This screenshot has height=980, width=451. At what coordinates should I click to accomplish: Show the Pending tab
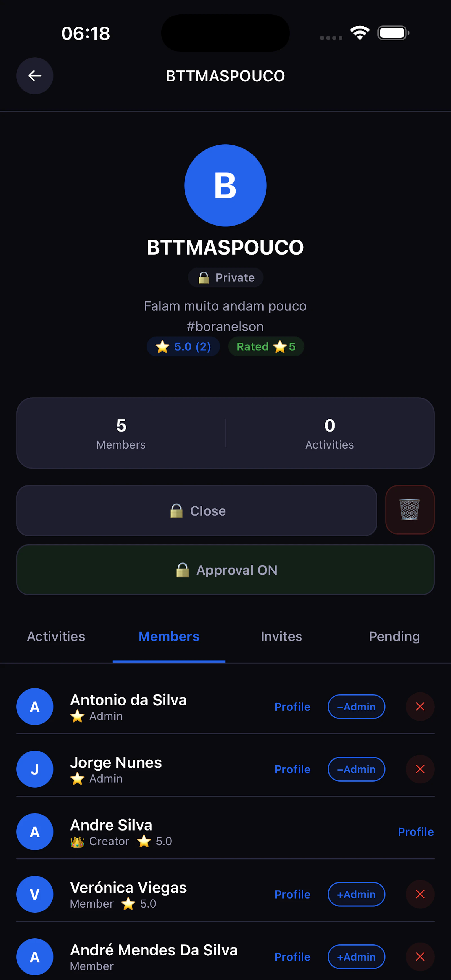(x=394, y=636)
